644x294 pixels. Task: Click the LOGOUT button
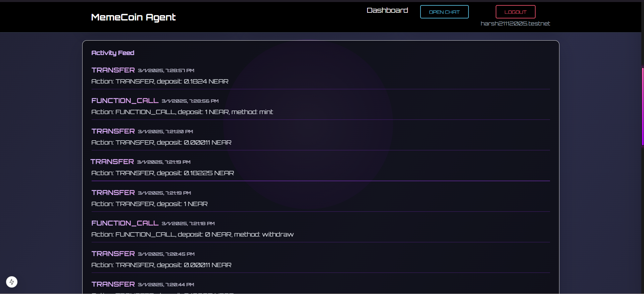[x=515, y=12]
